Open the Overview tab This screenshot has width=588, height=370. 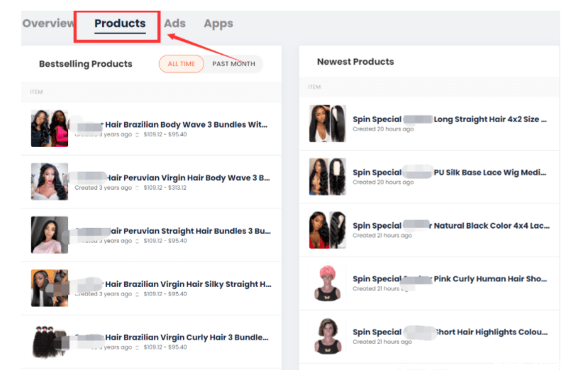pyautogui.click(x=48, y=23)
